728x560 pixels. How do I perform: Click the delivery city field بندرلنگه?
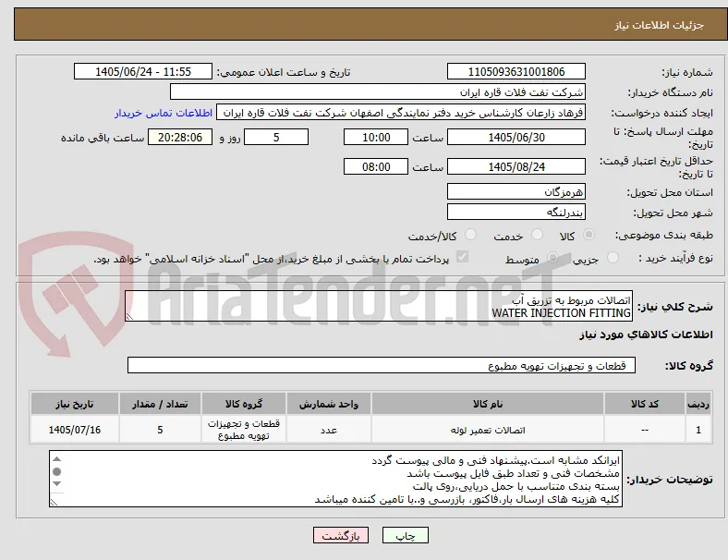(516, 213)
